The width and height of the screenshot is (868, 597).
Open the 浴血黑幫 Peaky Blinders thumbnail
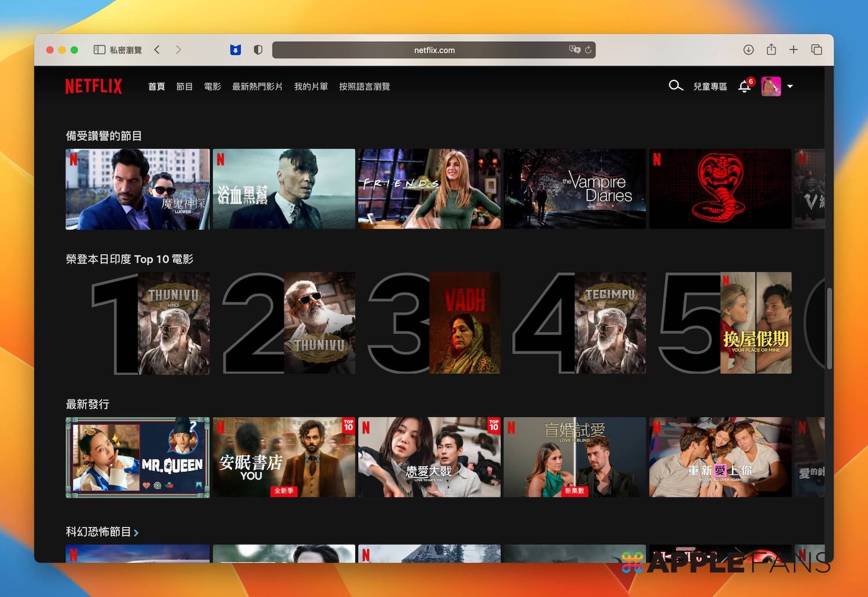coord(284,189)
